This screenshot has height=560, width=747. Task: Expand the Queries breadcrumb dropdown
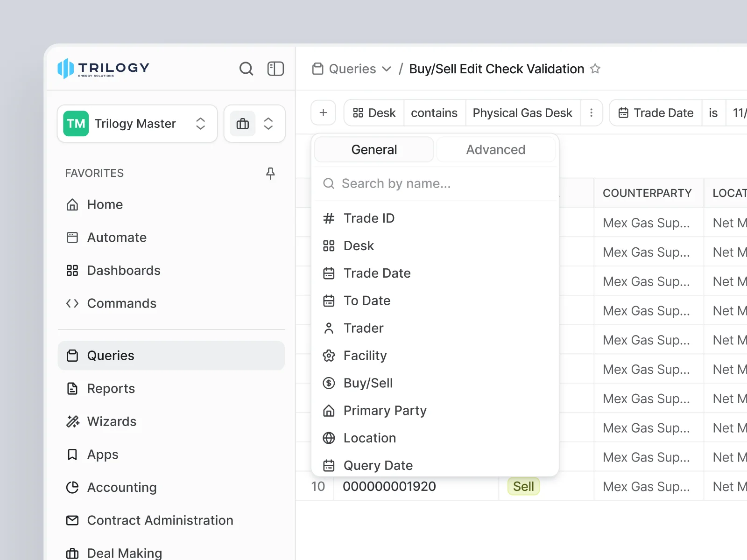click(x=352, y=69)
